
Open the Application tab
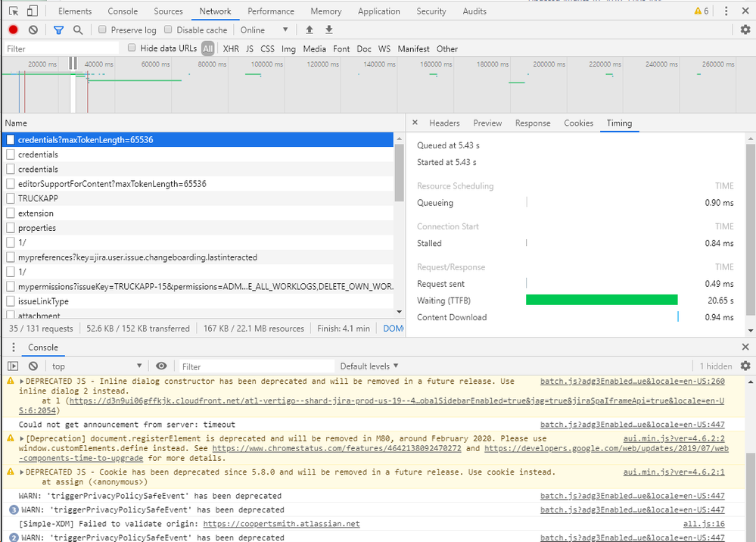click(x=379, y=11)
